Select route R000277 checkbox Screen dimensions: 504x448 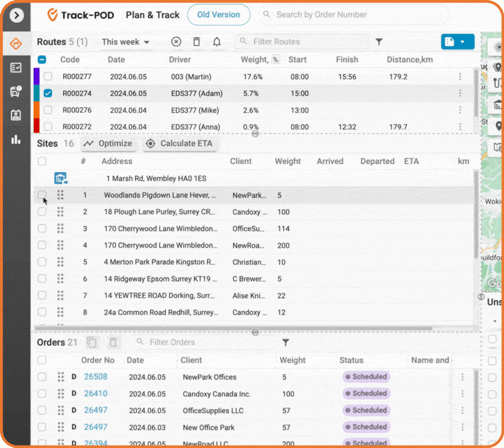click(x=48, y=77)
